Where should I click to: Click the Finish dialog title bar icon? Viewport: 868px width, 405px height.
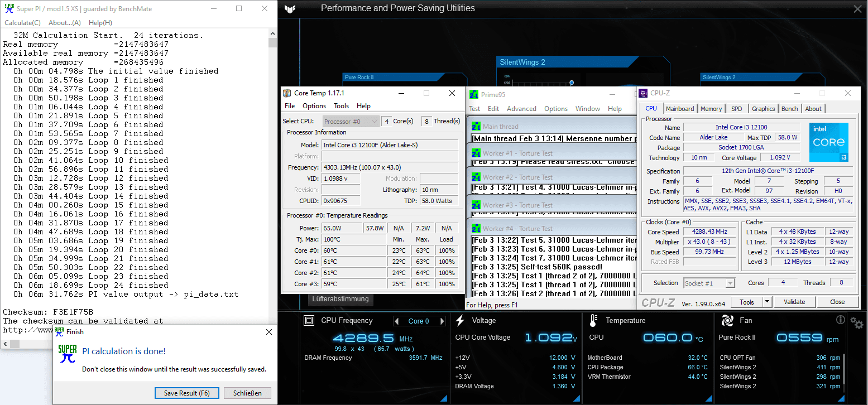pyautogui.click(x=59, y=331)
